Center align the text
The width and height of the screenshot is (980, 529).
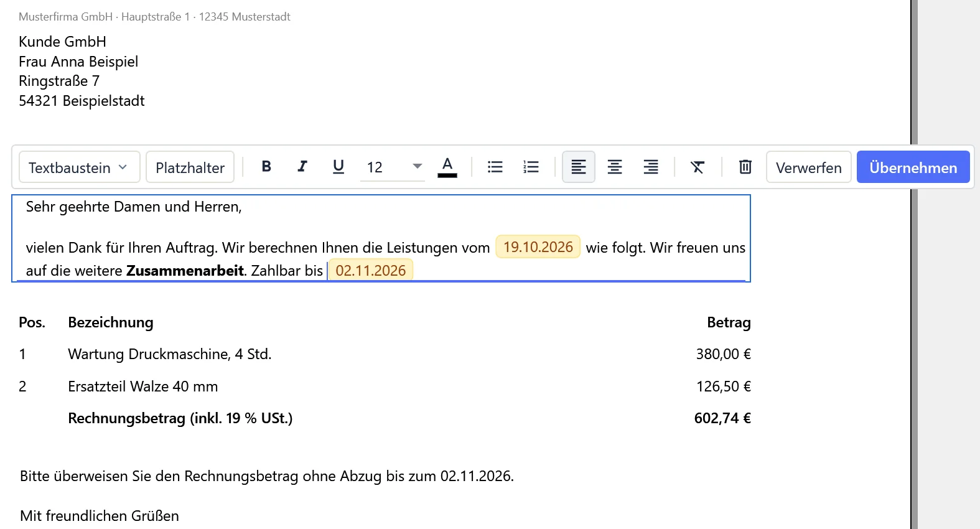(x=615, y=167)
